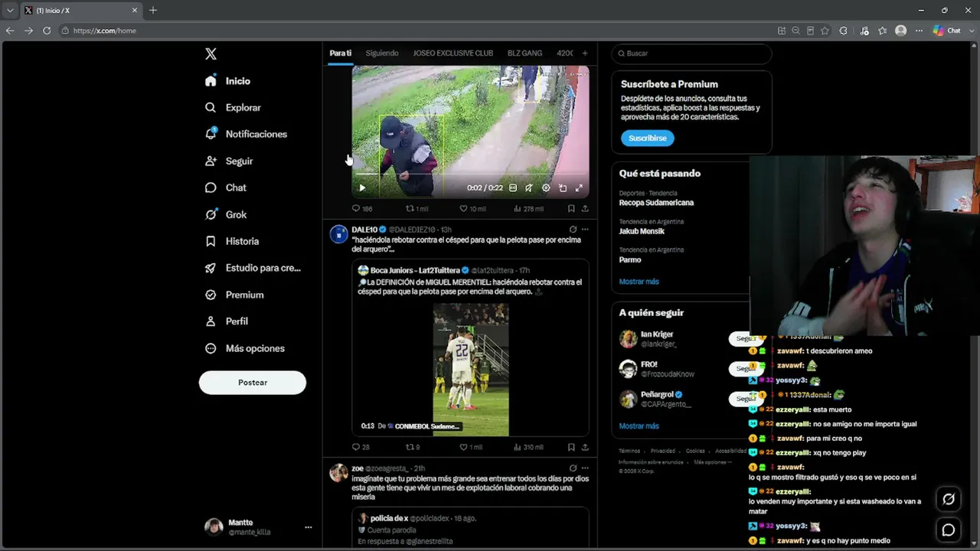Screen dimensions: 980x551
Task: Toggle captions on the surveillance video
Action: (x=513, y=188)
